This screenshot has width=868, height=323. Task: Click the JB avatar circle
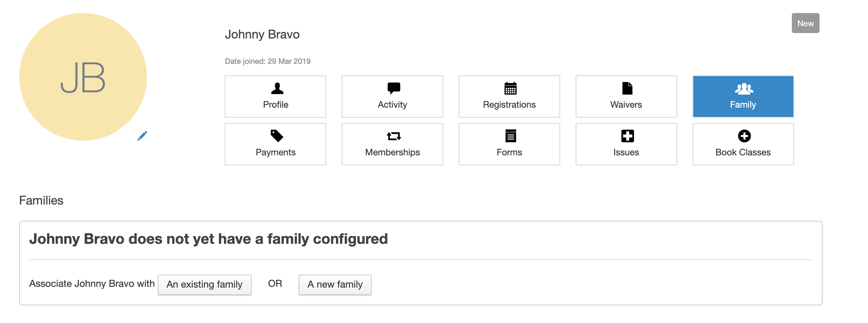[83, 77]
